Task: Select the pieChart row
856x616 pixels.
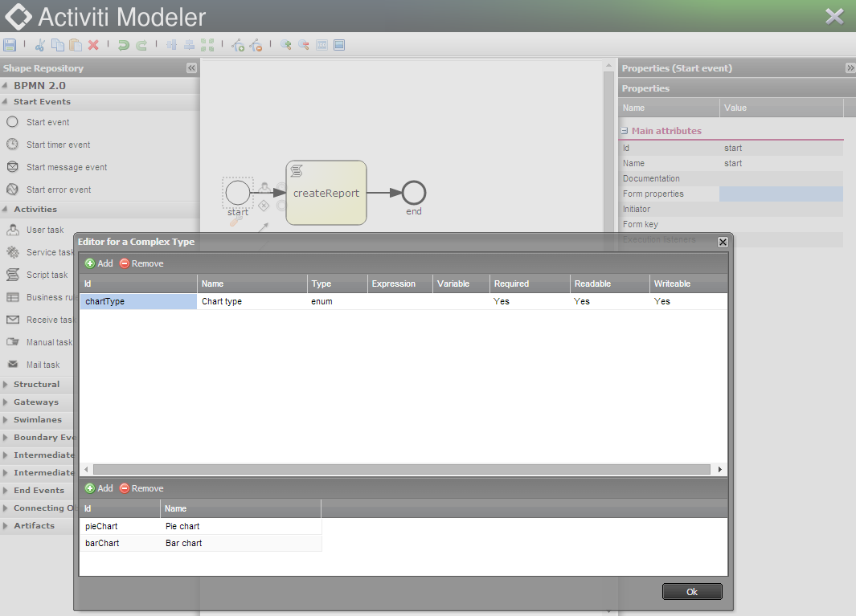Action: click(x=201, y=526)
